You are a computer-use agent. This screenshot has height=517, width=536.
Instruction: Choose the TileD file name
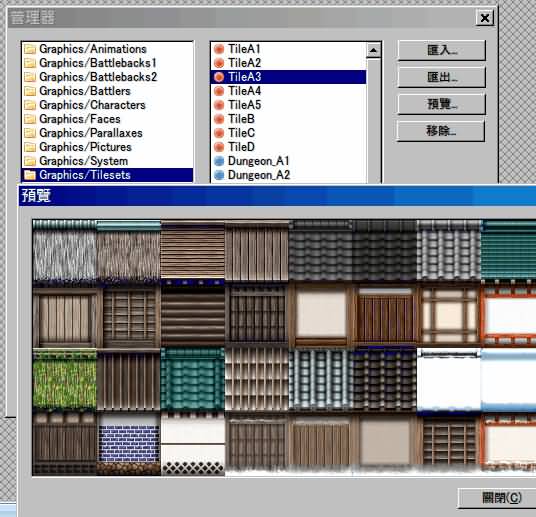[x=241, y=147]
